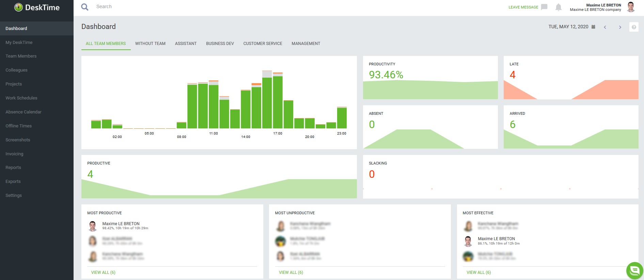Go to next day with right chevron

[x=620, y=27]
